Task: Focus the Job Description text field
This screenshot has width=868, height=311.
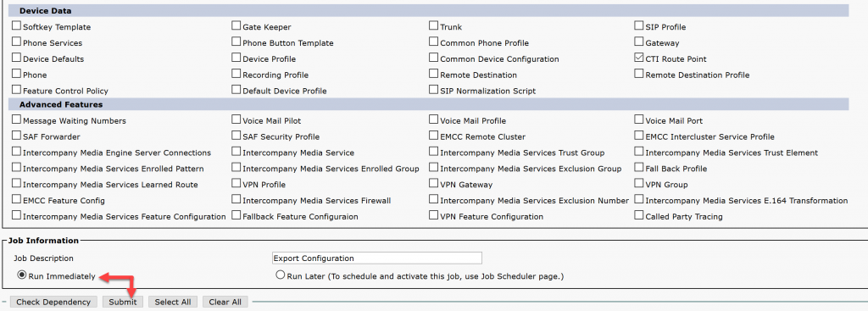Action: (x=377, y=258)
